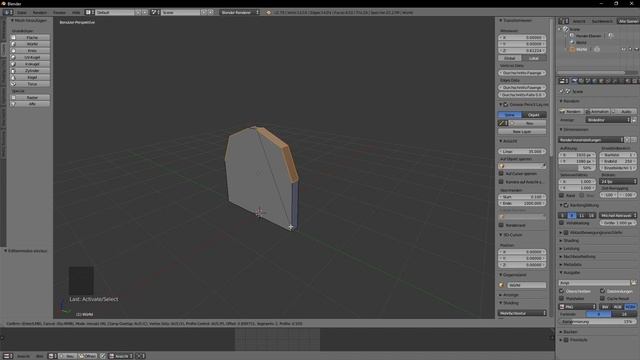
Task: Open the Datei menu
Action: [22, 13]
